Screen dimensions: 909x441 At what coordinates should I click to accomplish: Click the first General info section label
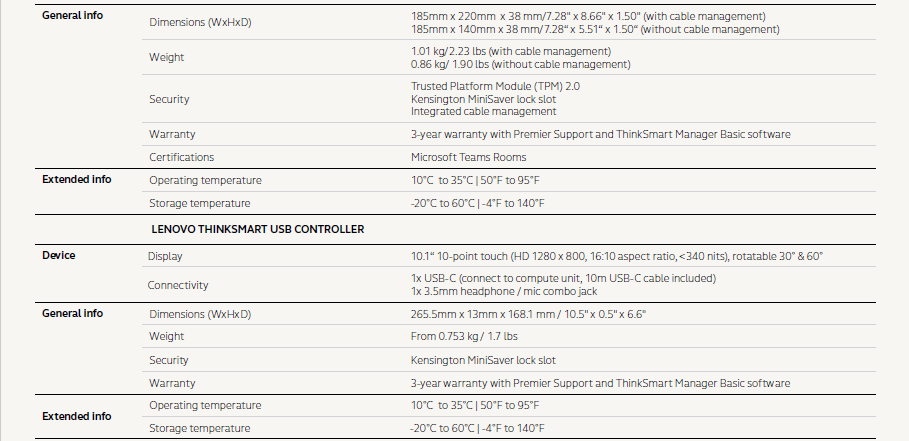click(x=72, y=16)
